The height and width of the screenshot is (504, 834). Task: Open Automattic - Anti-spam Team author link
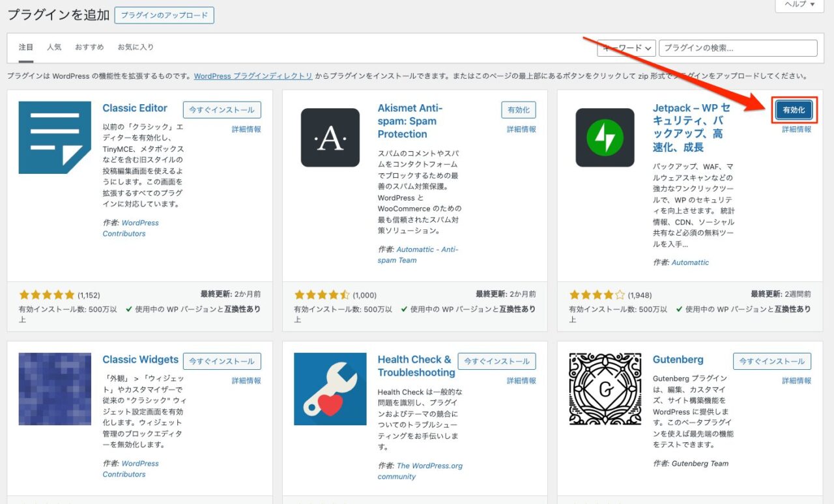coord(418,255)
